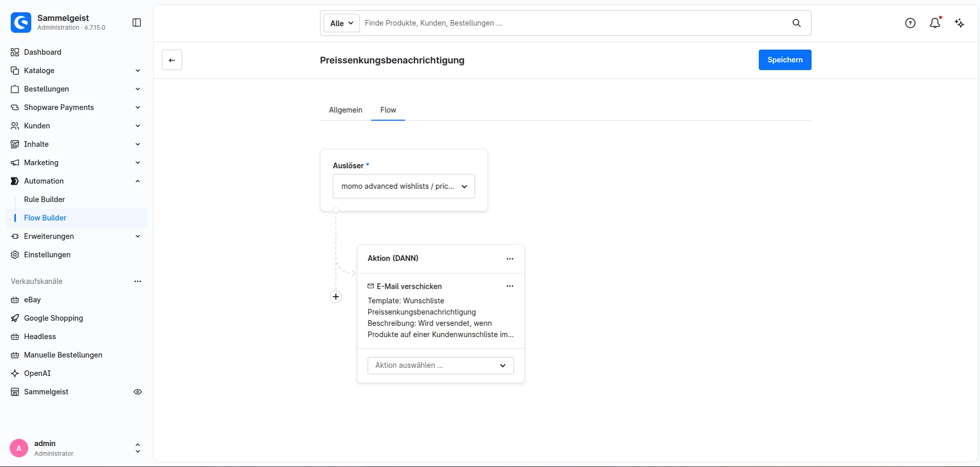The image size is (980, 467).
Task: Click the Einstellungen gear icon
Action: click(15, 255)
